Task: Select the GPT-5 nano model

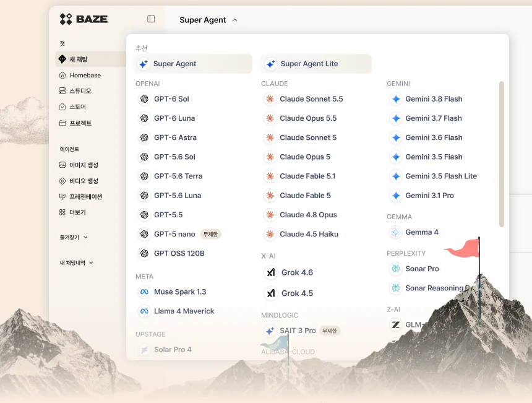Action: click(x=179, y=234)
